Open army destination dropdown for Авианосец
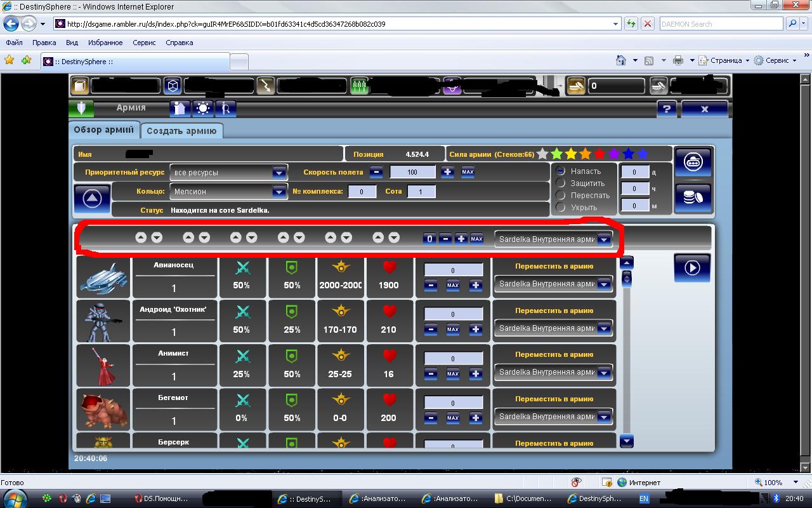The height and width of the screenshot is (508, 812). click(x=603, y=284)
